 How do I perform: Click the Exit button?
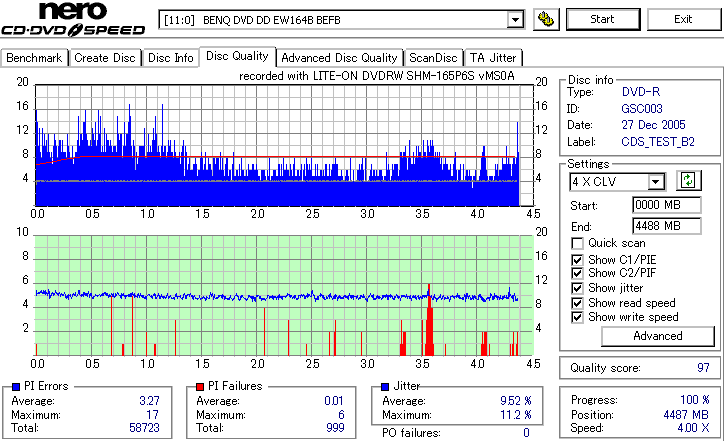click(x=683, y=19)
